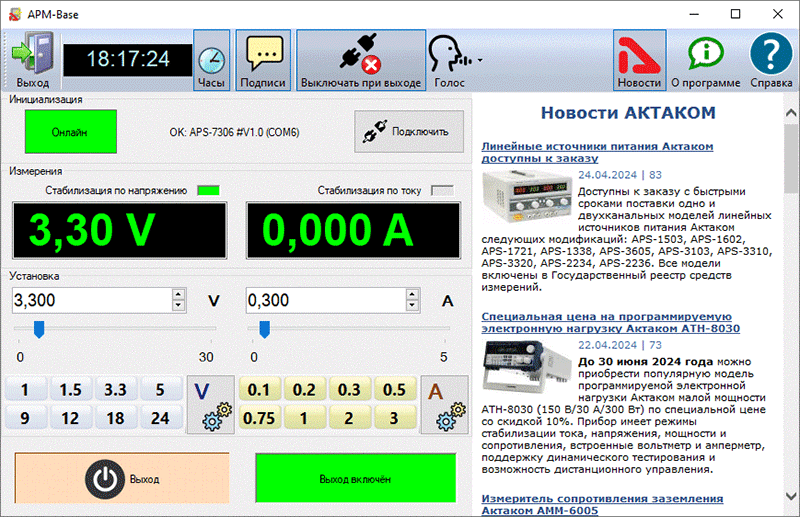This screenshot has width=800, height=517.
Task: Open link about linear power supplies Актаком
Action: click(x=597, y=152)
